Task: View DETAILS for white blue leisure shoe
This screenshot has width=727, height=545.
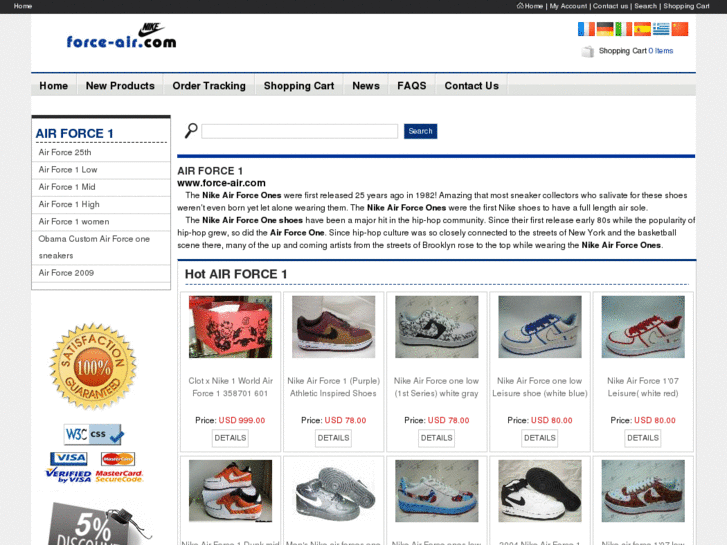Action: [x=540, y=438]
